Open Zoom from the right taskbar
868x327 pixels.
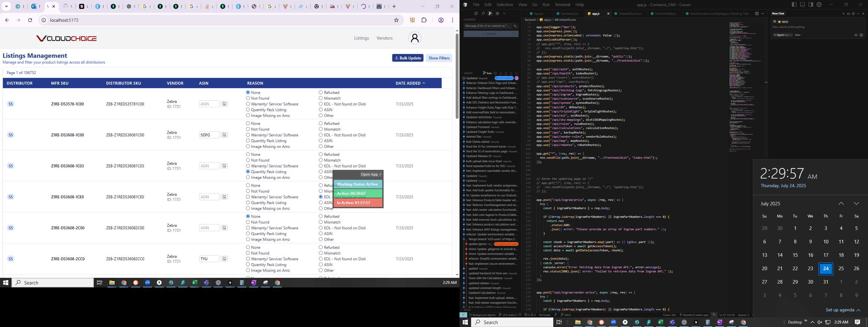[x=613, y=322]
